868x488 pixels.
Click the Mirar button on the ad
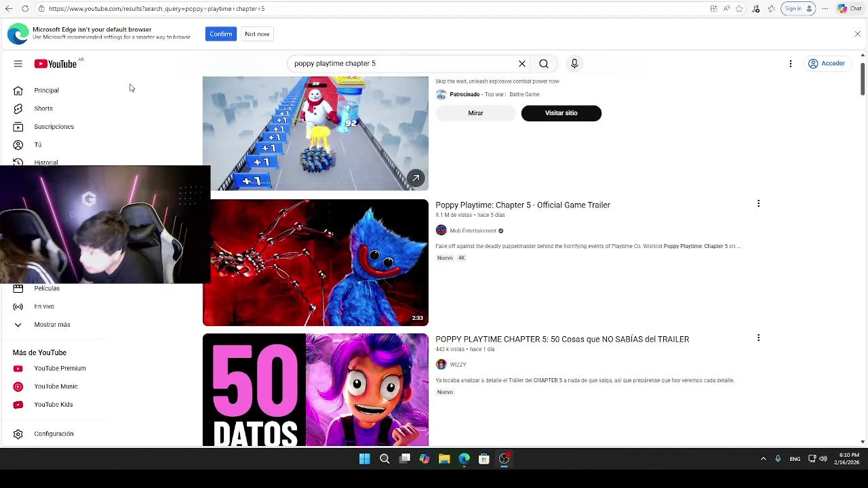(475, 113)
